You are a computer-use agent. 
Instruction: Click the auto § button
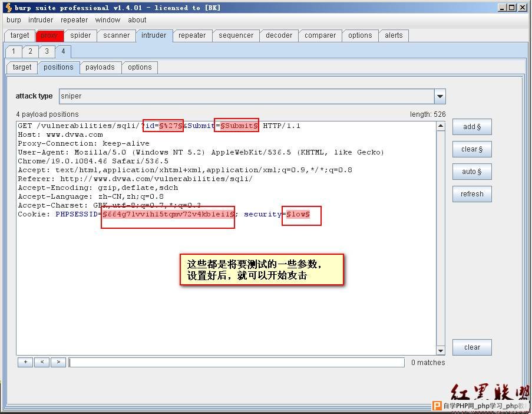point(472,172)
